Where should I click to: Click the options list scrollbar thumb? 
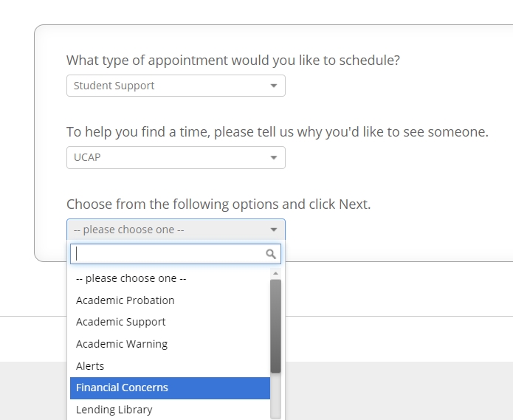point(275,325)
